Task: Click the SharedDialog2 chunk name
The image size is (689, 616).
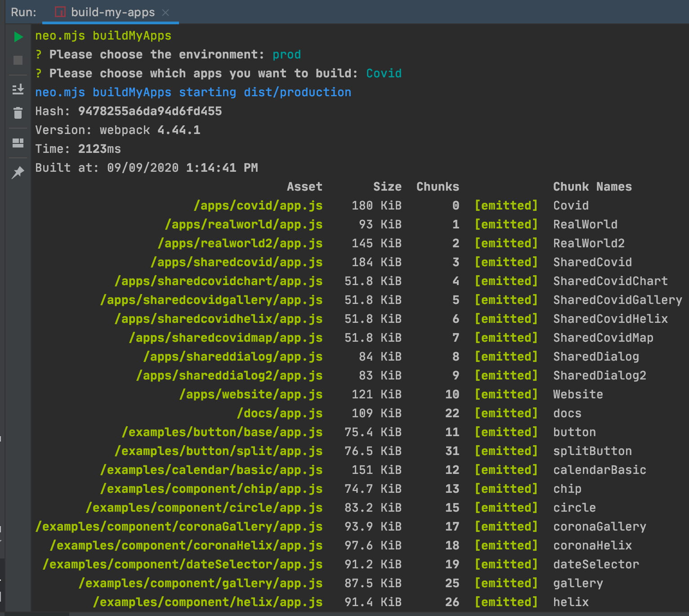Action: [x=600, y=375]
